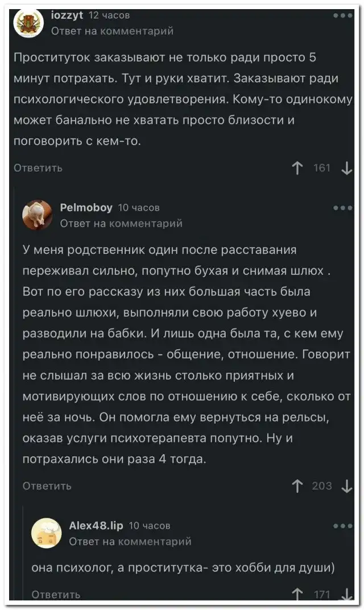Viewport: 364px width, 610px height.
Task: Click the iozzyt avatar image
Action: click(x=28, y=23)
